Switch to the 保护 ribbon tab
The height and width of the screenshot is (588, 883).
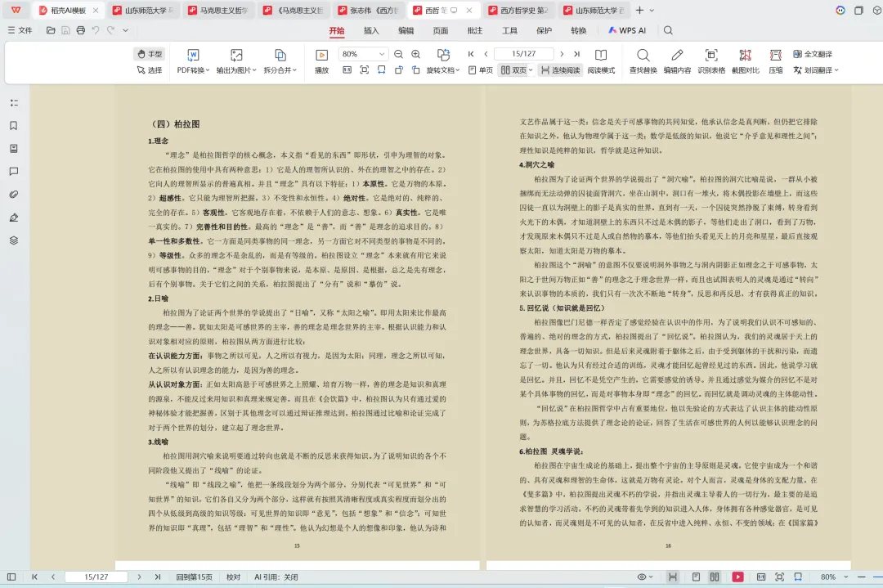pos(544,30)
